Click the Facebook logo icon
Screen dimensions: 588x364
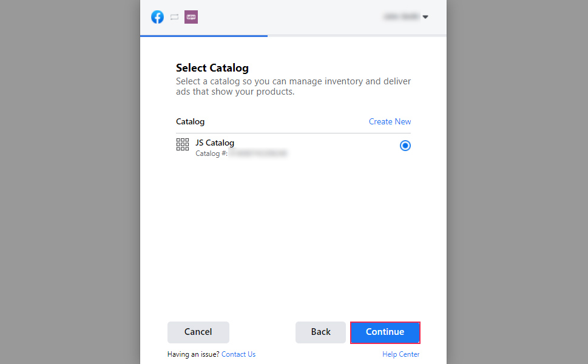point(158,17)
